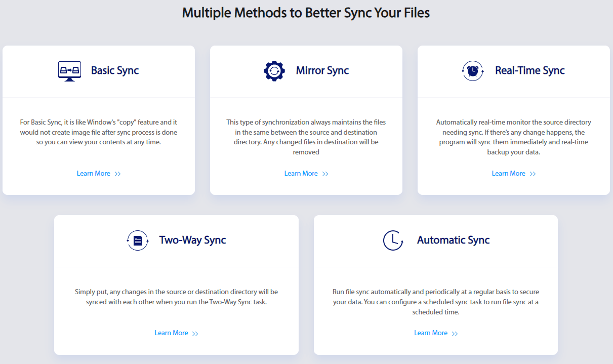Open Learn More under Mirror Sync

(306, 174)
